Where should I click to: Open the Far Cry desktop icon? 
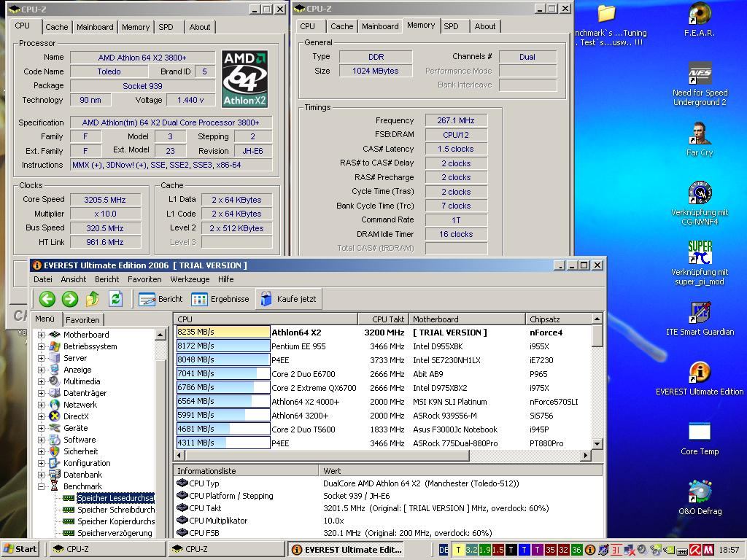click(700, 139)
